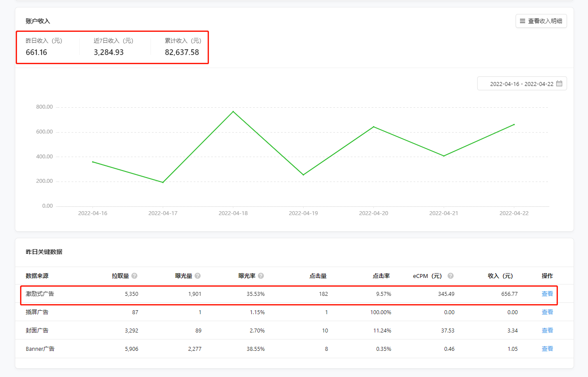The image size is (588, 377).
Task: Click the chart point for 2022-04-20
Action: point(373,127)
